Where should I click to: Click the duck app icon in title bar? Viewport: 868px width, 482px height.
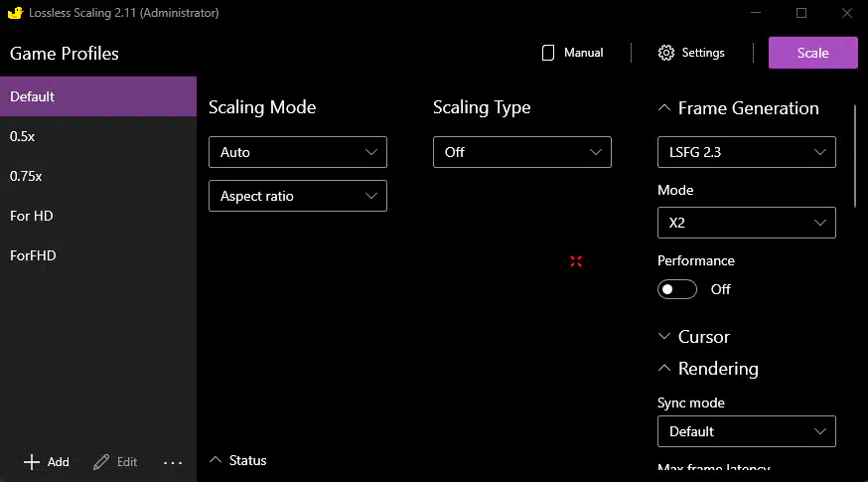(15, 13)
